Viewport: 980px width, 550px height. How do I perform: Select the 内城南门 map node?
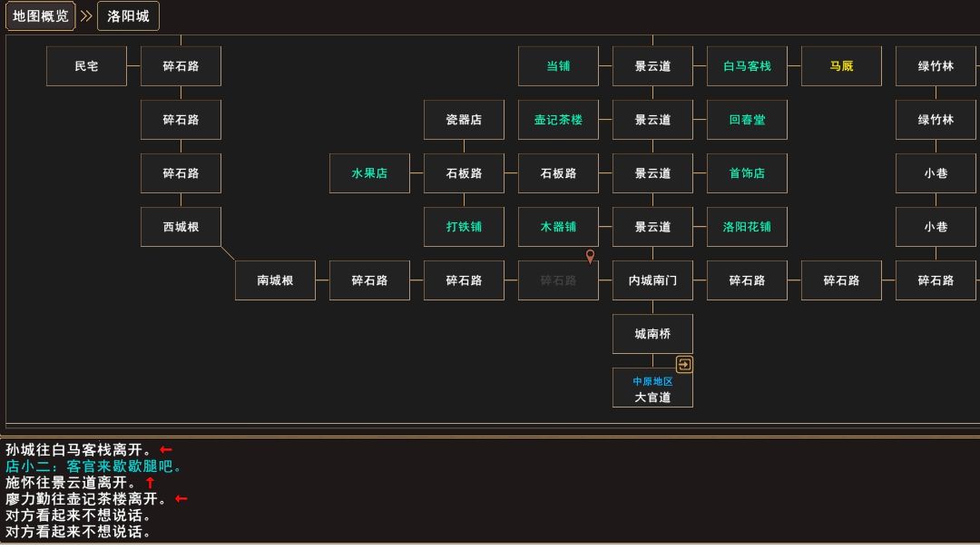[x=652, y=280]
